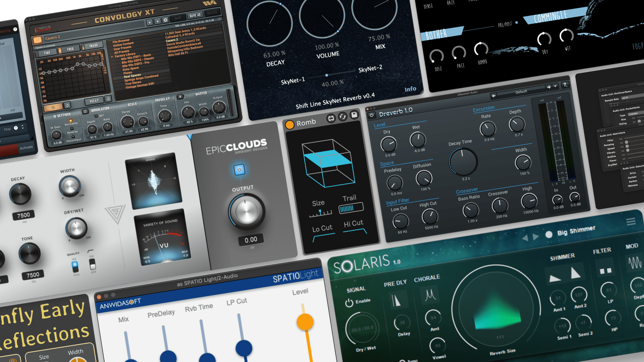Click Romb save floppy icon
Image resolution: width=644 pixels, height=362 pixels.
coord(354,115)
